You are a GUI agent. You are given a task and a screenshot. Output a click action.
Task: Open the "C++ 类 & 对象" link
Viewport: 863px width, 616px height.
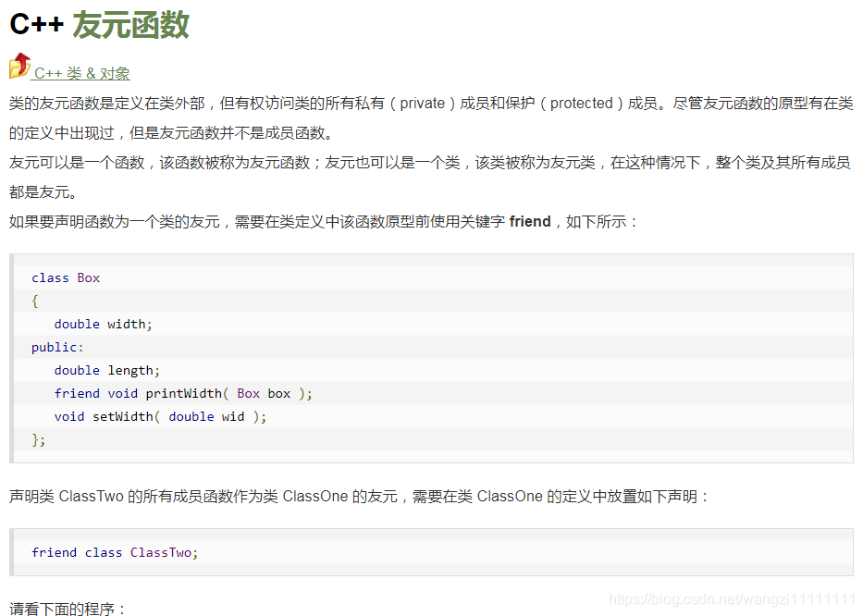click(82, 73)
